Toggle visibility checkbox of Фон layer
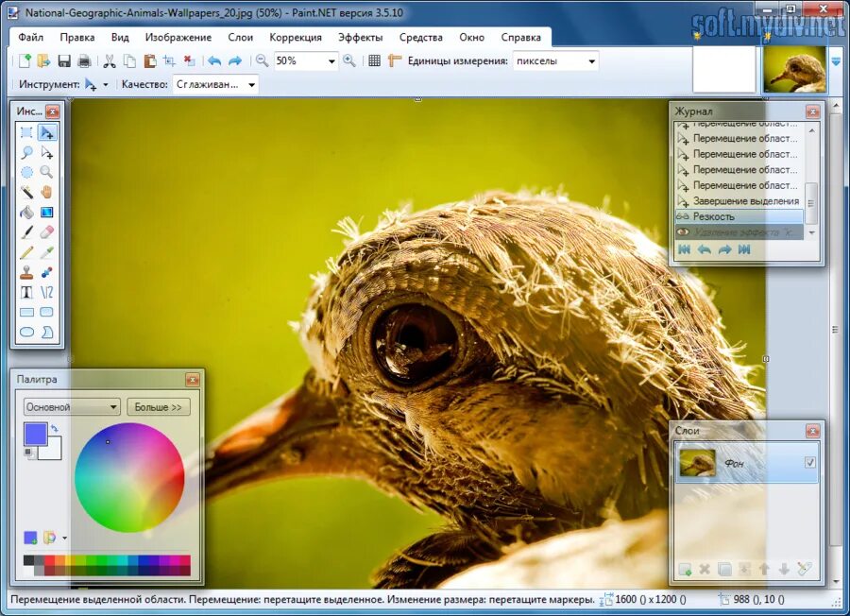The image size is (850, 616). click(x=810, y=463)
